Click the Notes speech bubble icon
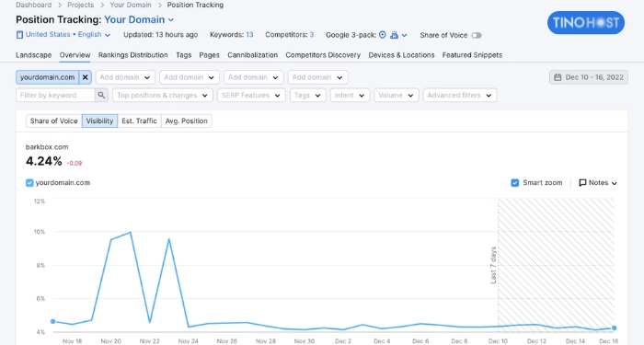Screen dimensions: 644x345 pyautogui.click(x=582, y=183)
